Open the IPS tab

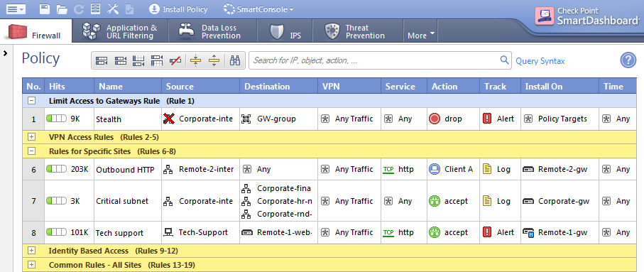coord(285,31)
